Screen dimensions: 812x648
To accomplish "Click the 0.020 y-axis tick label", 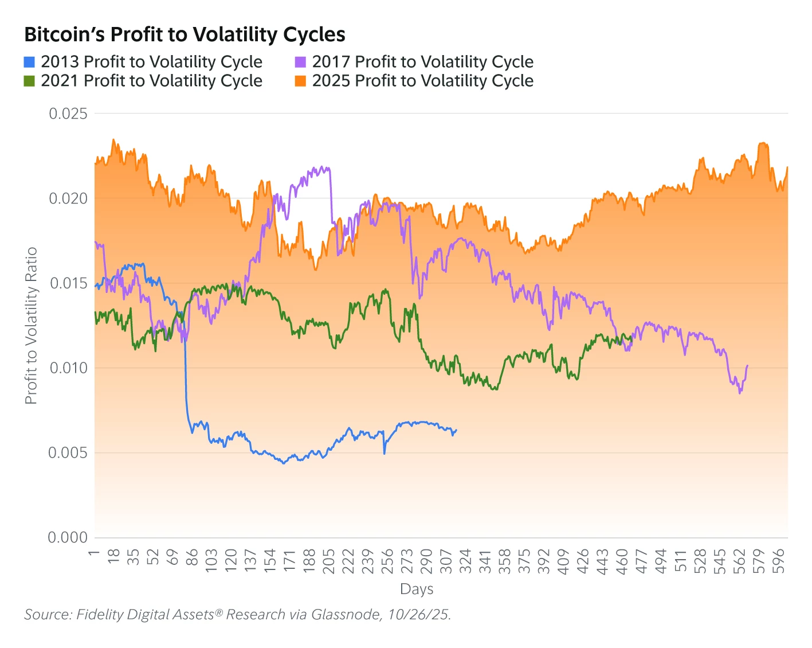I will (68, 198).
